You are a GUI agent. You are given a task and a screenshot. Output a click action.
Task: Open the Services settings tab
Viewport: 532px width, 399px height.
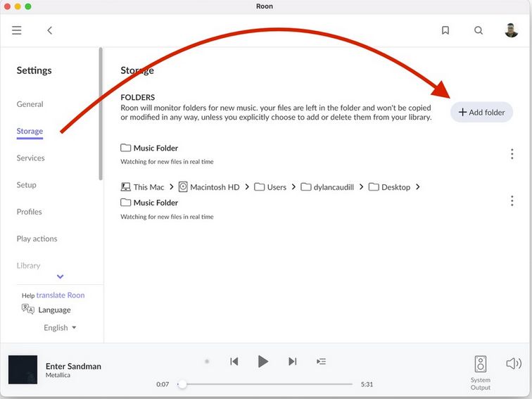pyautogui.click(x=30, y=158)
